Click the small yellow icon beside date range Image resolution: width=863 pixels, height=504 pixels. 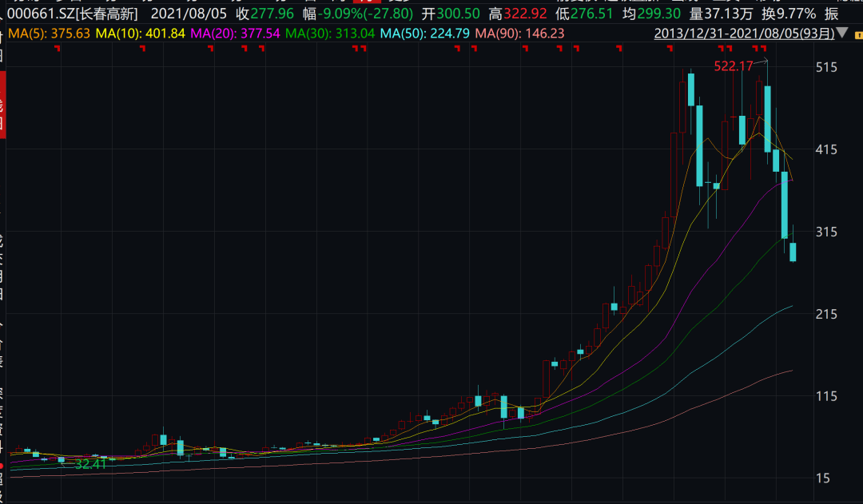point(858,34)
